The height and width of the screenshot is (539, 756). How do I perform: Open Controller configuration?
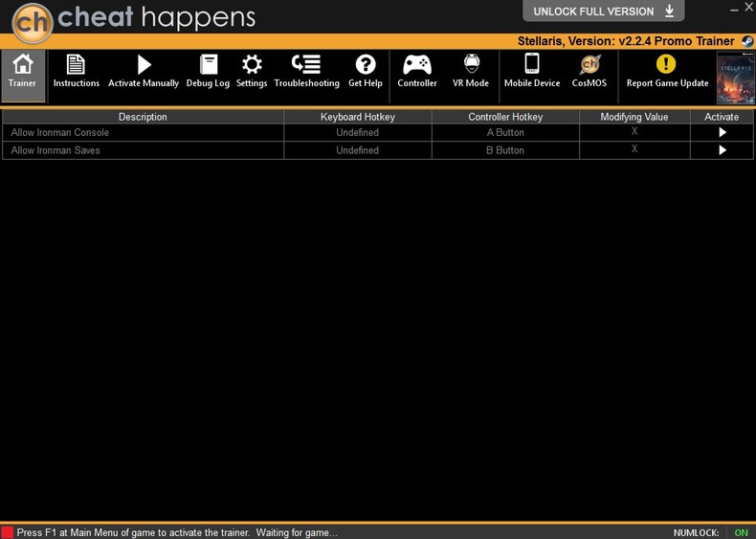coord(417,71)
